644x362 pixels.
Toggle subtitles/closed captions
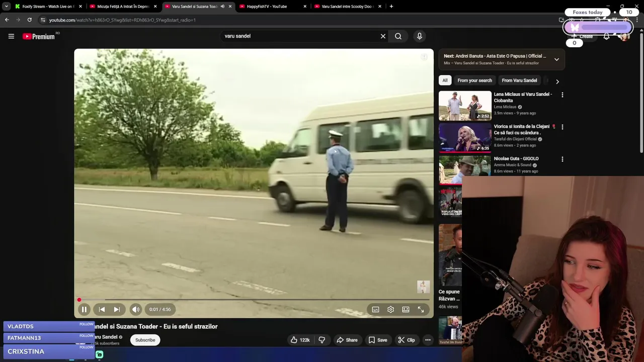tap(375, 310)
